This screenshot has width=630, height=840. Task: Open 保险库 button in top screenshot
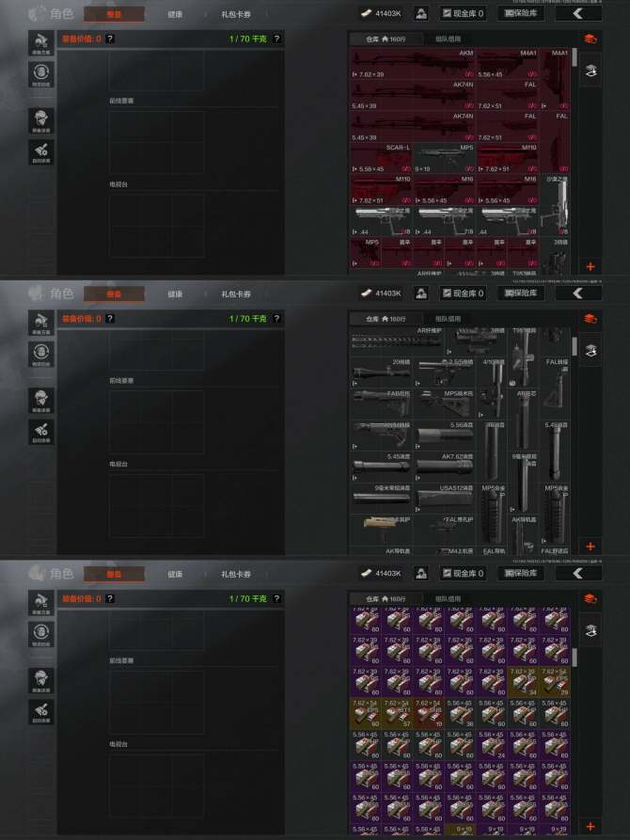point(521,13)
